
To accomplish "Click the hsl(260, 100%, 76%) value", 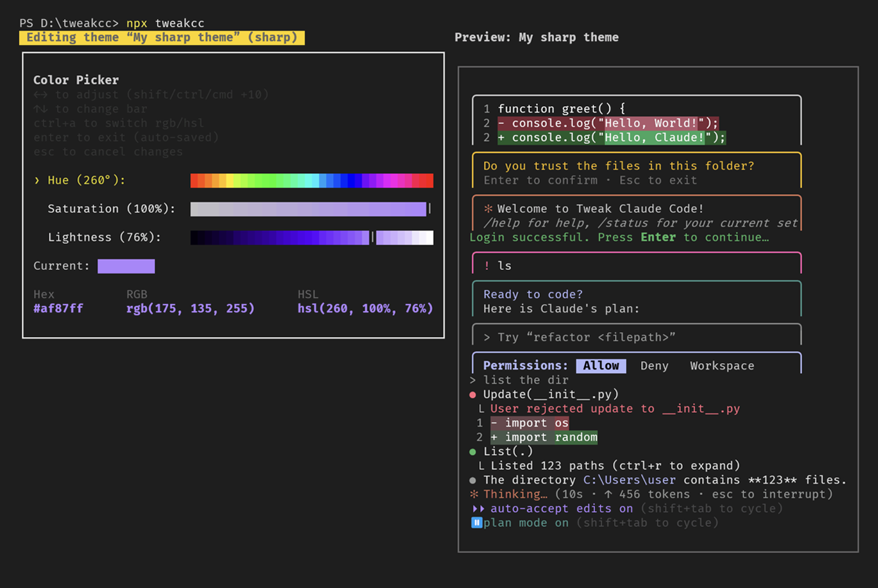I will pos(365,308).
